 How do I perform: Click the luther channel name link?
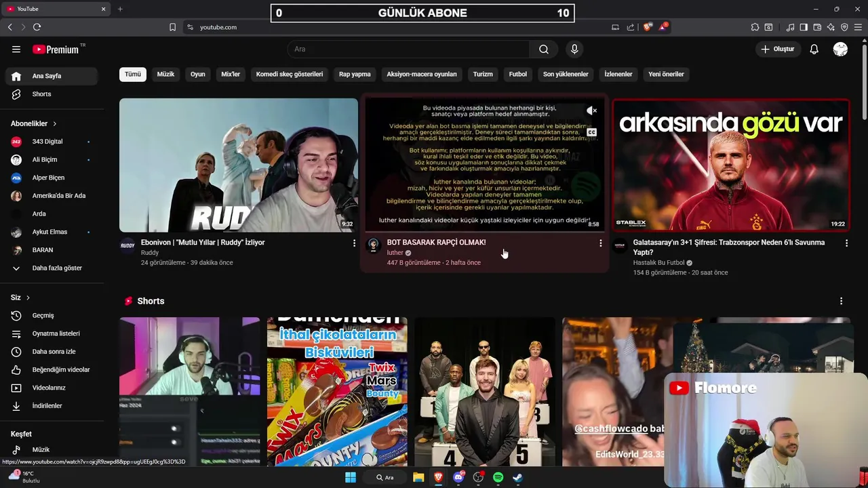click(395, 253)
